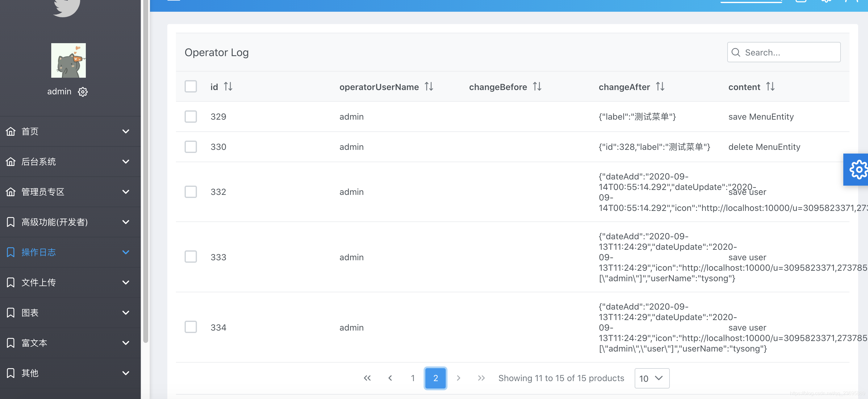Open 后台系统 sidebar menu item
Screen dimensions: 868x399
coord(70,162)
